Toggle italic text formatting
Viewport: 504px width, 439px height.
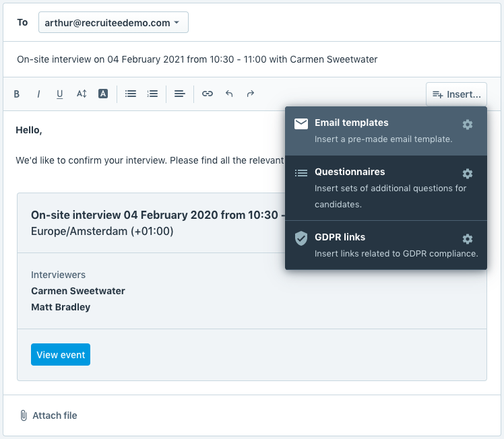click(38, 94)
